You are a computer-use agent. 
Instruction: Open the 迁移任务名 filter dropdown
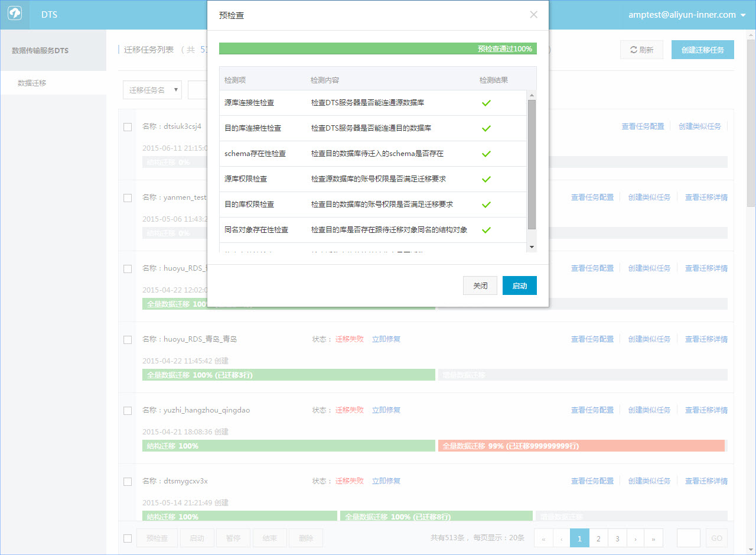152,90
